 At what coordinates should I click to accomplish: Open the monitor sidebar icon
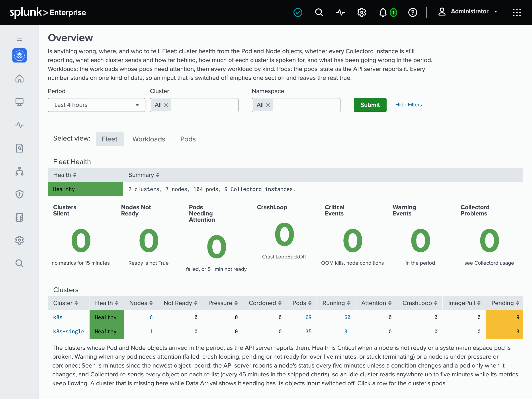pos(20,102)
